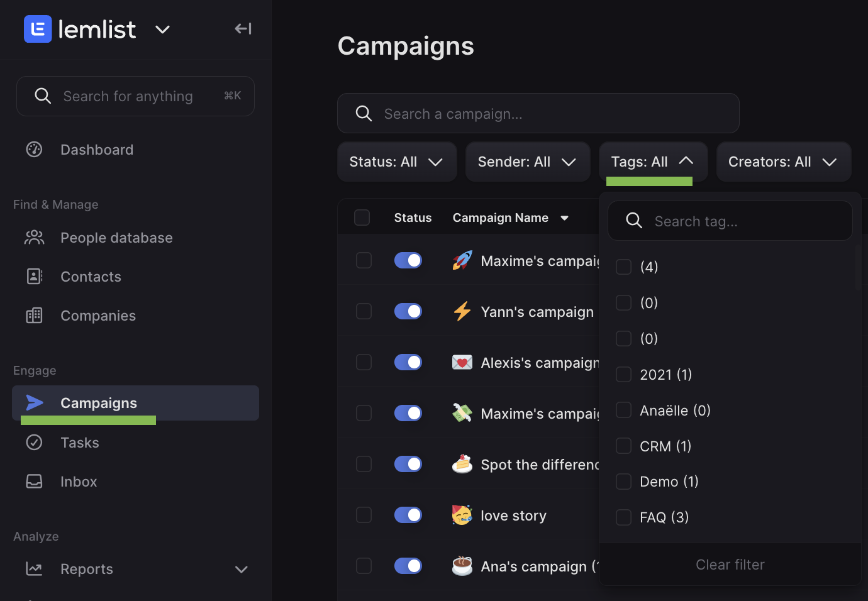Open Tasks checkmark circle icon
This screenshot has width=868, height=601.
(x=34, y=443)
